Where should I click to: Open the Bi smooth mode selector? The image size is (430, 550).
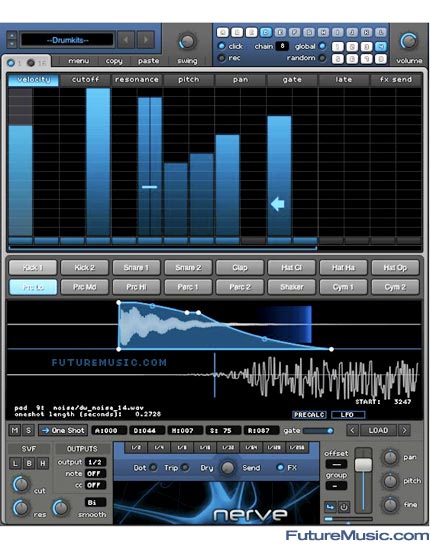click(x=95, y=502)
